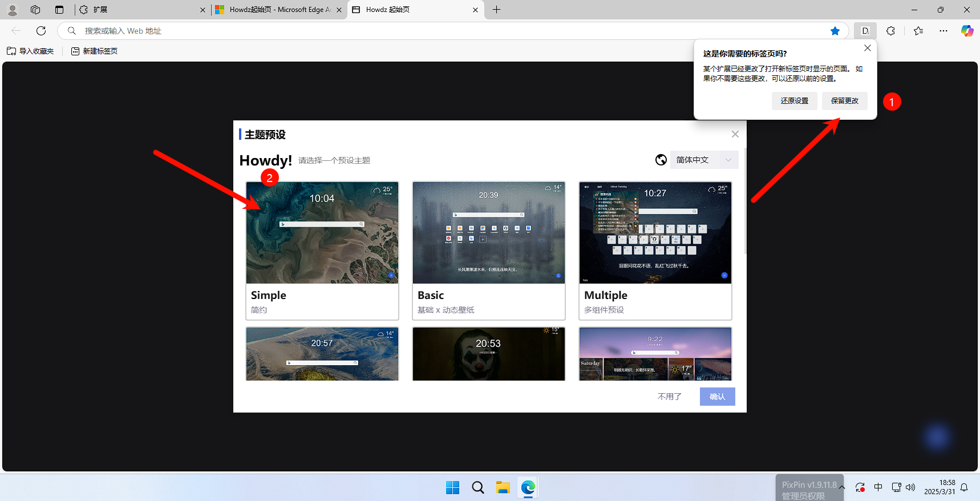Click the theme list scrollbar

[x=745, y=201]
